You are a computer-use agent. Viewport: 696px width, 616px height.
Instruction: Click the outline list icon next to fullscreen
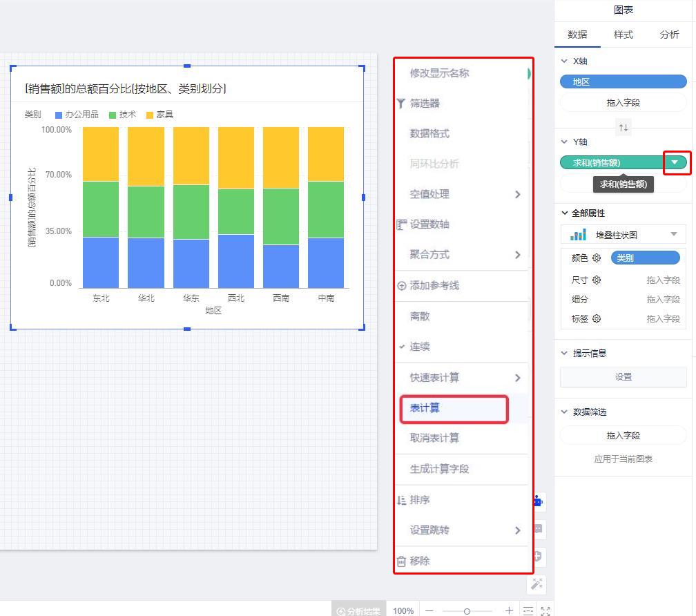click(x=528, y=611)
